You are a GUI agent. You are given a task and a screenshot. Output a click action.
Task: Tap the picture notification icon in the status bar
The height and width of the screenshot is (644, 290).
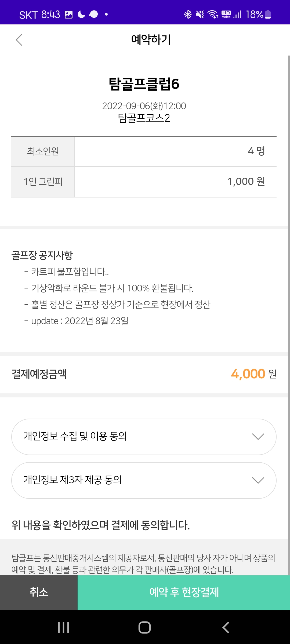click(69, 14)
